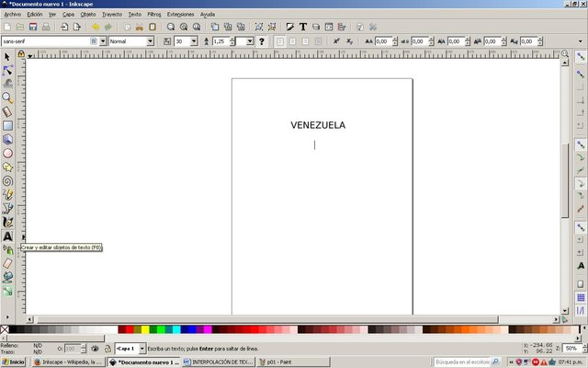The width and height of the screenshot is (588, 368).
Task: Click the Inicio start button
Action: coord(14,362)
